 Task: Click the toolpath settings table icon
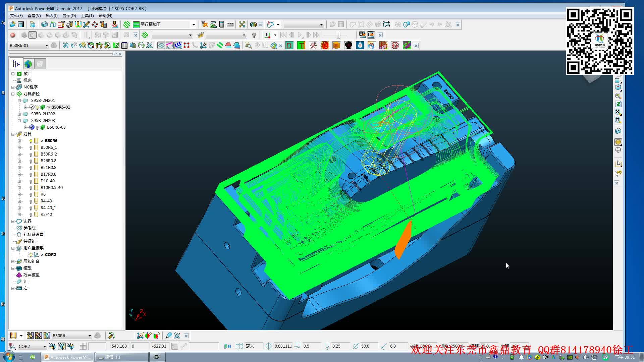[x=124, y=46]
